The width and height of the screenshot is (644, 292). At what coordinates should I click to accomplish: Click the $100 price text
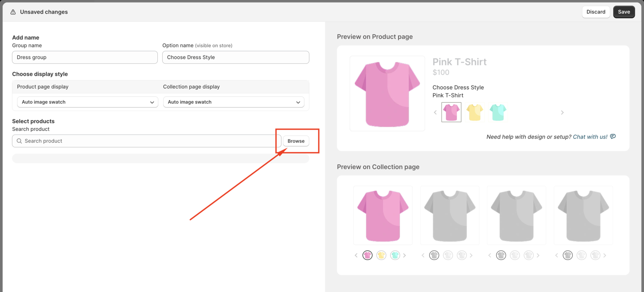[x=441, y=72]
